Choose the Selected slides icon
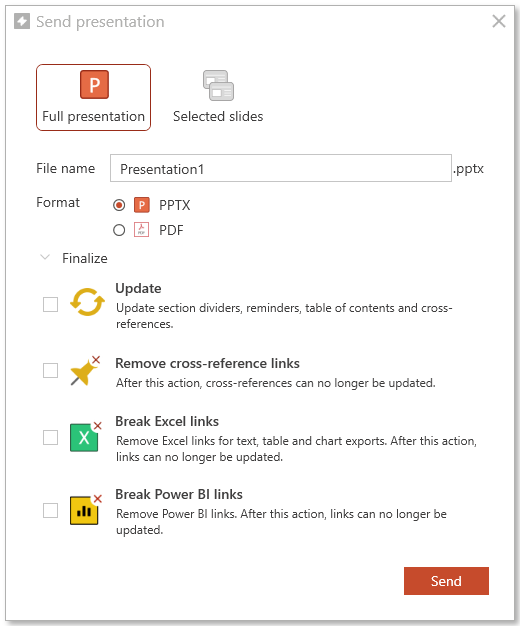 (x=218, y=85)
